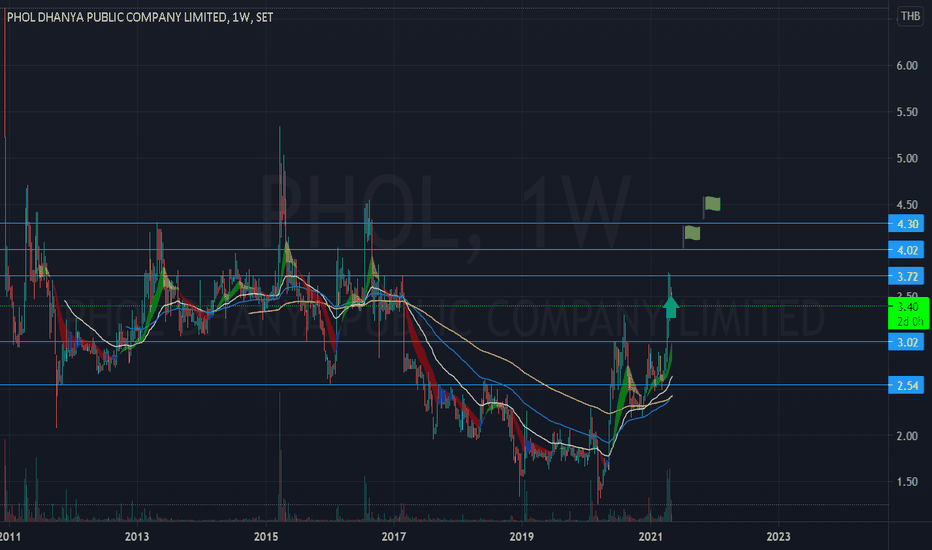Viewport: 932px width, 550px height.
Task: Select the 4.02 price level label
Action: 906,250
